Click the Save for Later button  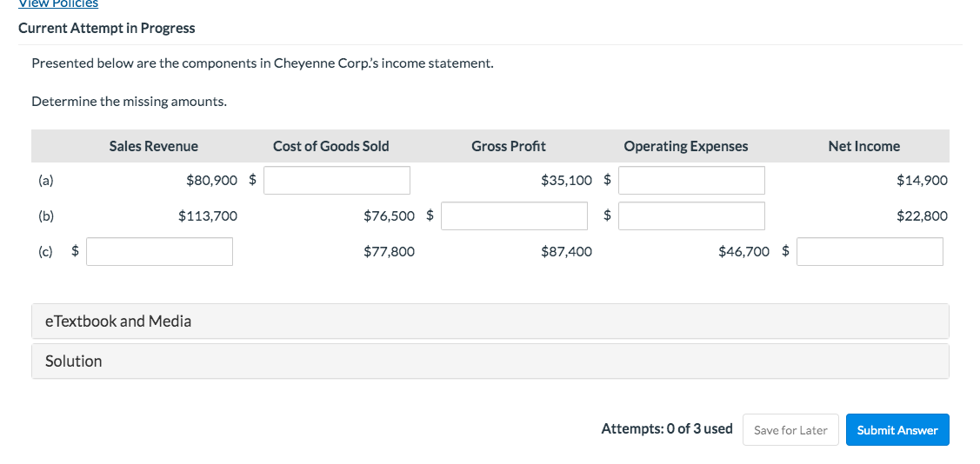(x=790, y=429)
